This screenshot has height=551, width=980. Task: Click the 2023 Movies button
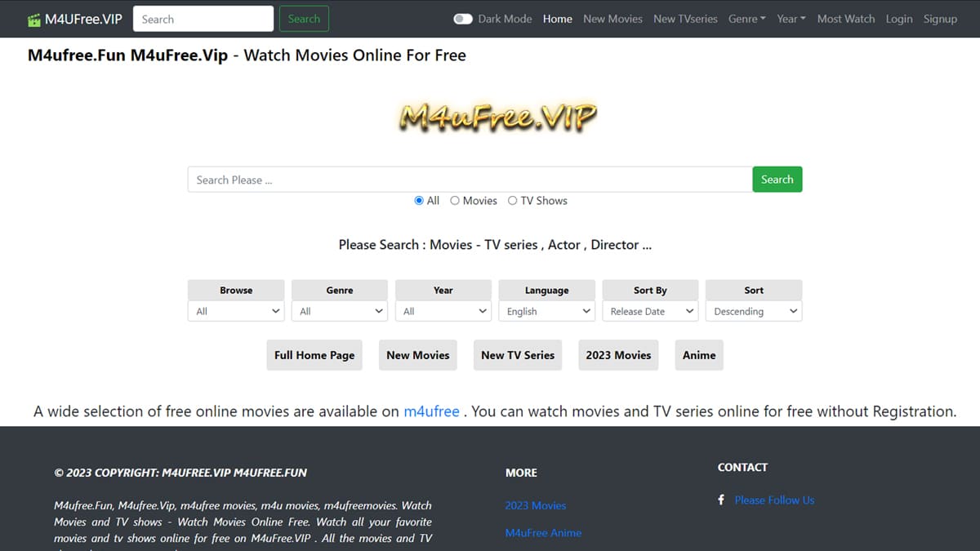click(x=618, y=355)
